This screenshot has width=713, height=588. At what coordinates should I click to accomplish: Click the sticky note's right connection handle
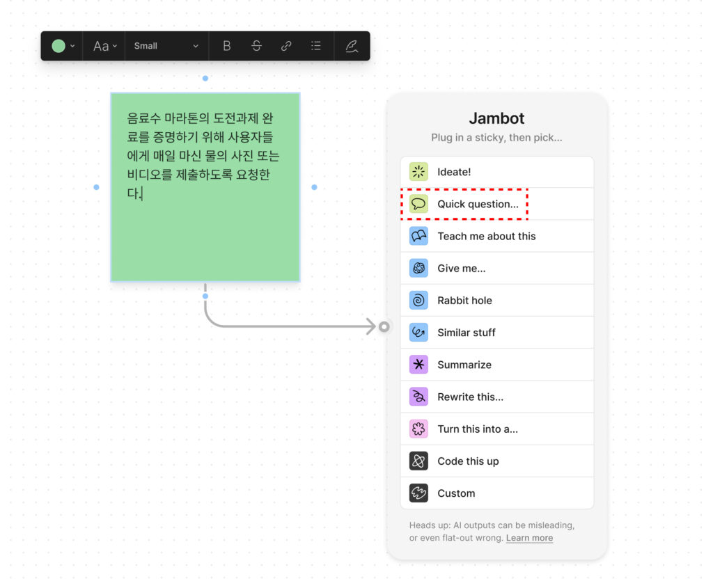[x=314, y=187]
